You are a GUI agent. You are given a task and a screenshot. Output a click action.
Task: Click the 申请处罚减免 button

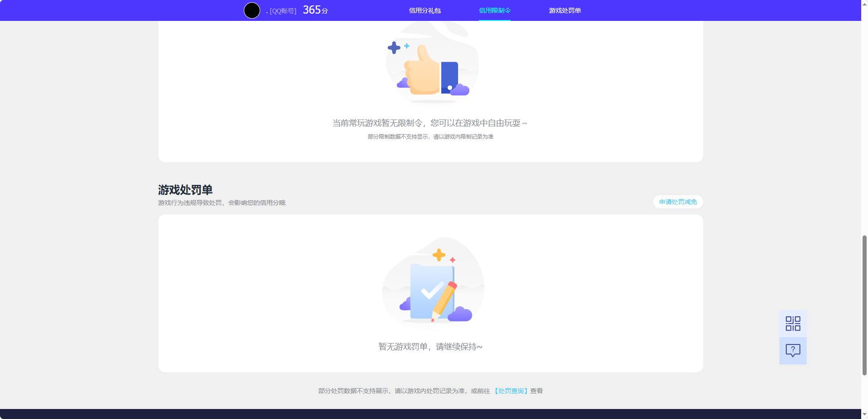(x=678, y=202)
